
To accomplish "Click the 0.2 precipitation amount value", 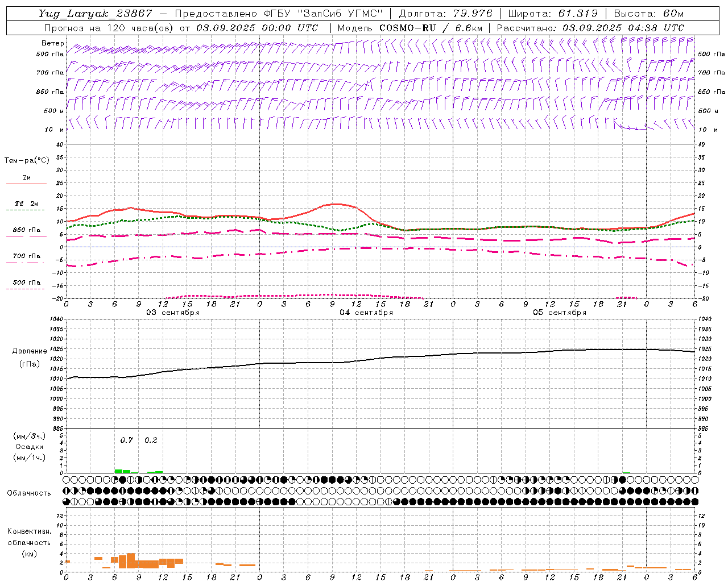I will coord(151,440).
